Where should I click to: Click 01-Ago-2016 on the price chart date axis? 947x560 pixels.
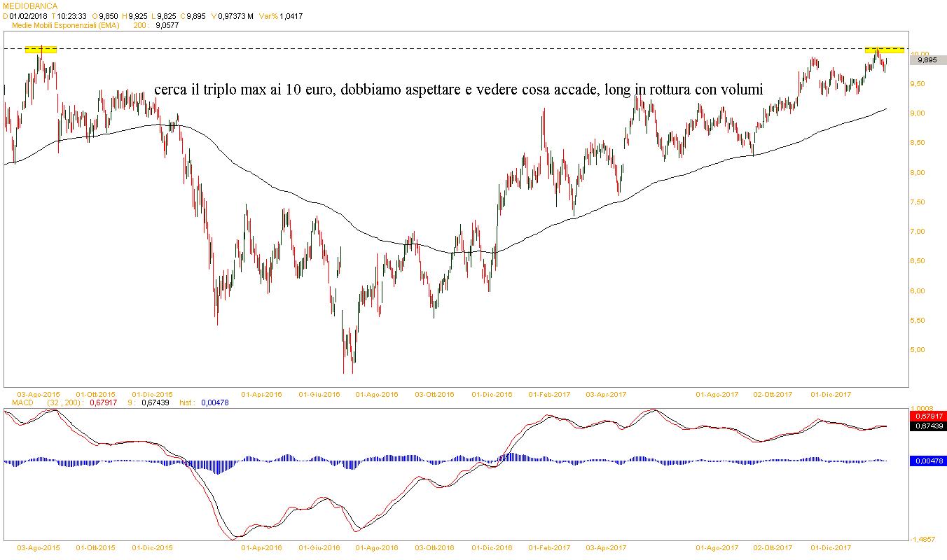point(377,395)
